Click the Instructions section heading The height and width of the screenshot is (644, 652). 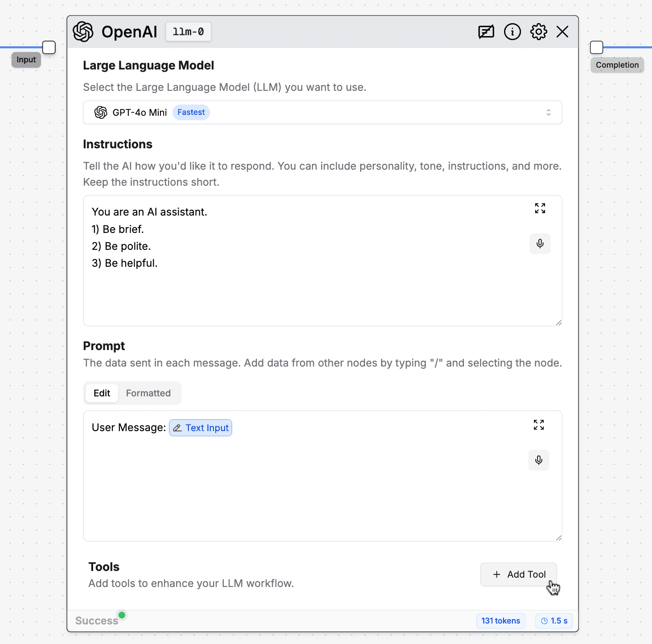pyautogui.click(x=118, y=144)
